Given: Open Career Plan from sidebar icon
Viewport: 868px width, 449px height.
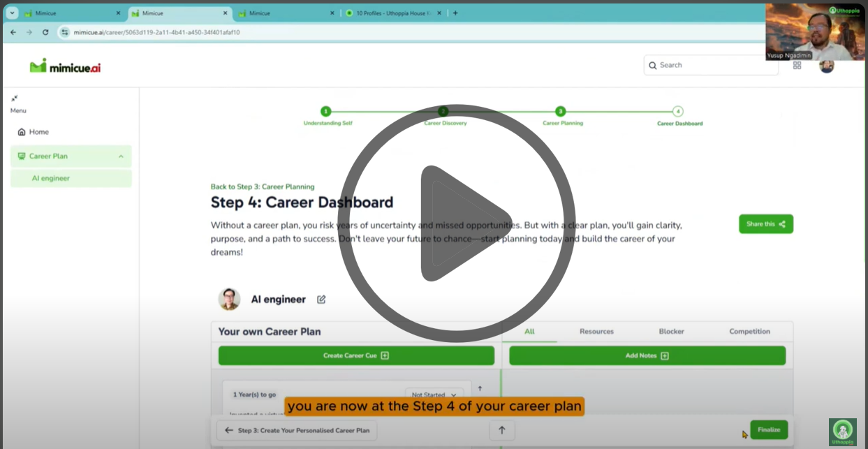Looking at the screenshot, I should (23, 156).
